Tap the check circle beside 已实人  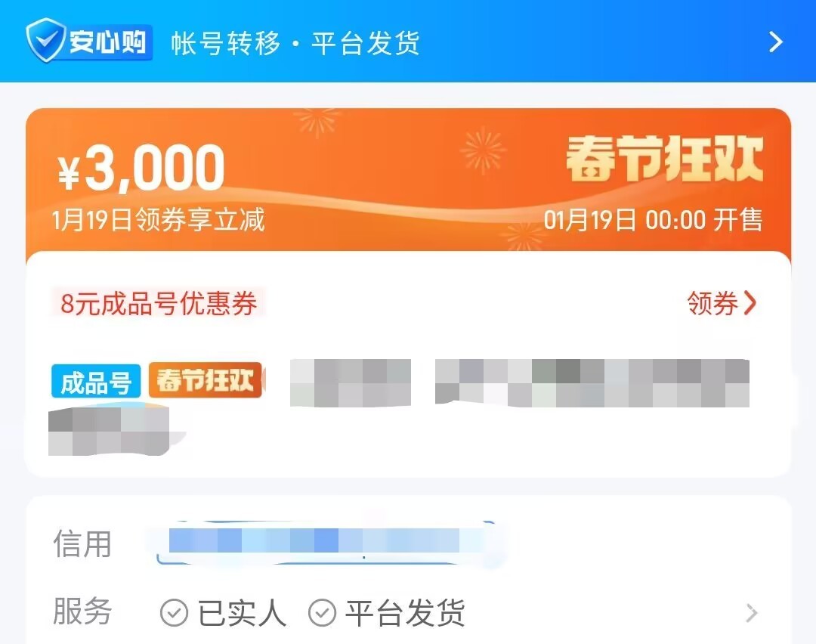[174, 612]
